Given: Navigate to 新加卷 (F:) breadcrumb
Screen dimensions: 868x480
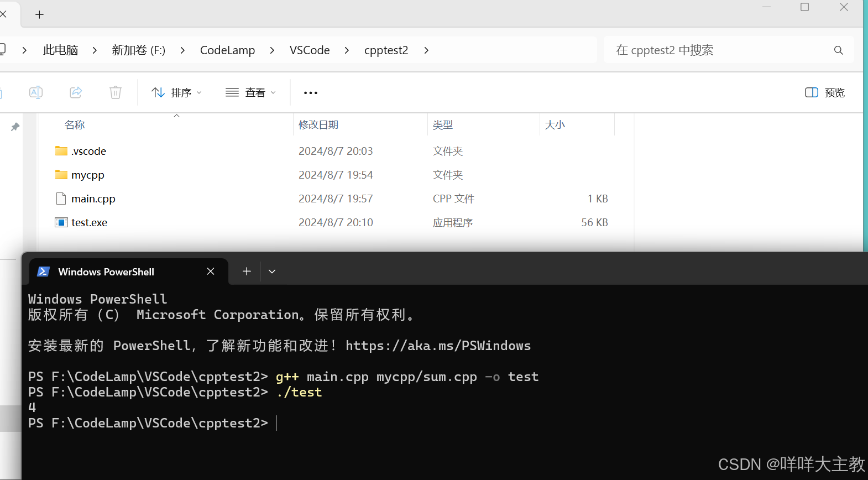Looking at the screenshot, I should point(139,50).
